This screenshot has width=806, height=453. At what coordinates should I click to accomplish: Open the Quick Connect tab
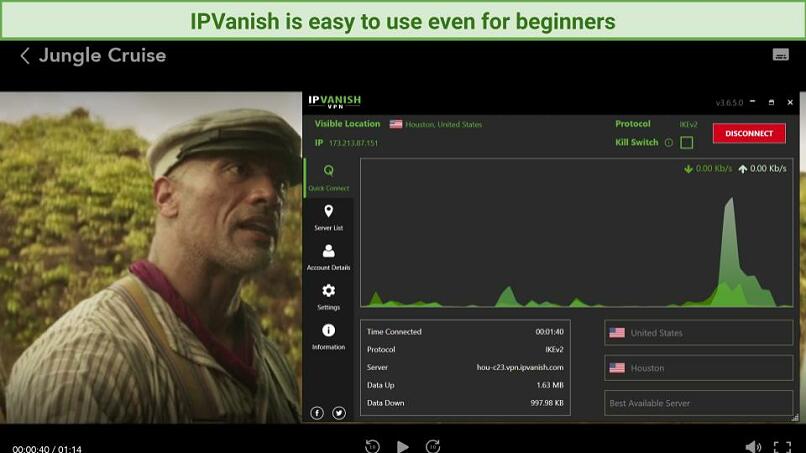pyautogui.click(x=328, y=177)
